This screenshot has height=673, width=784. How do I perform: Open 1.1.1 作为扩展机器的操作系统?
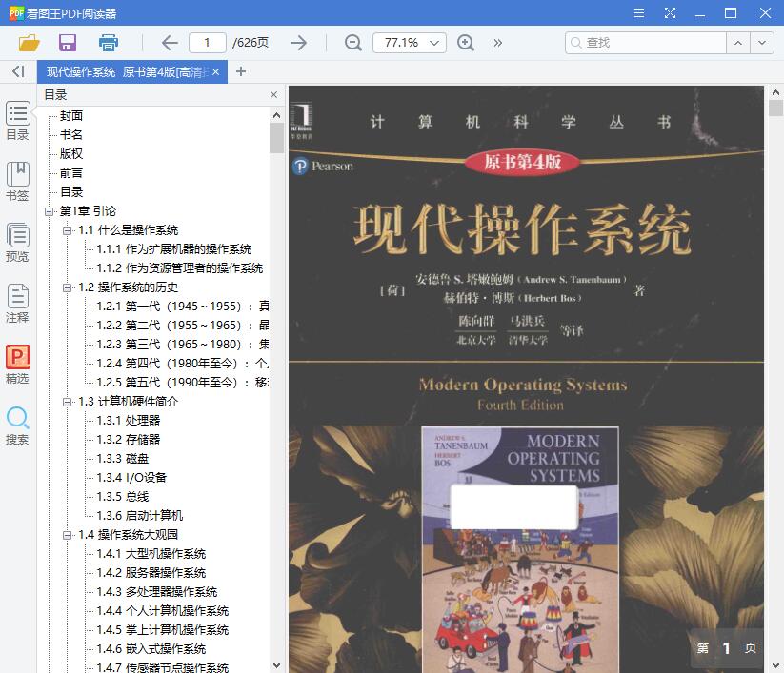174,249
